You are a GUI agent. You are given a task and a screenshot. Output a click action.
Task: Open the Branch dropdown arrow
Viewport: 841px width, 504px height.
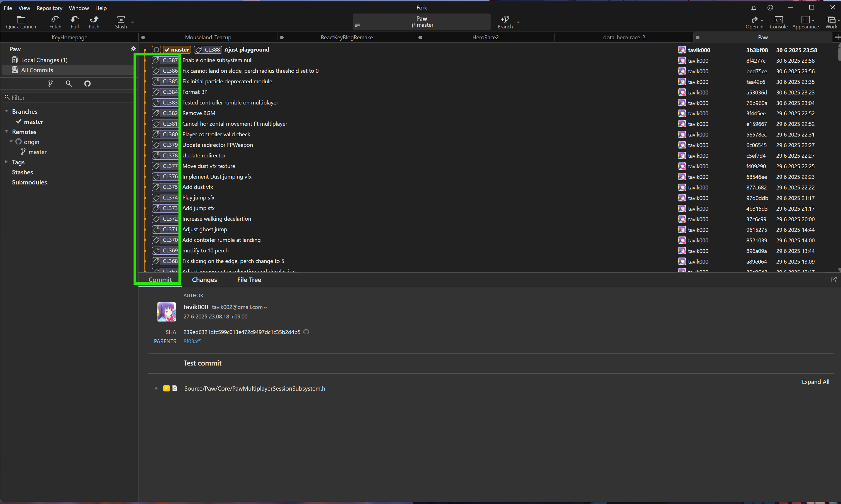pos(518,22)
